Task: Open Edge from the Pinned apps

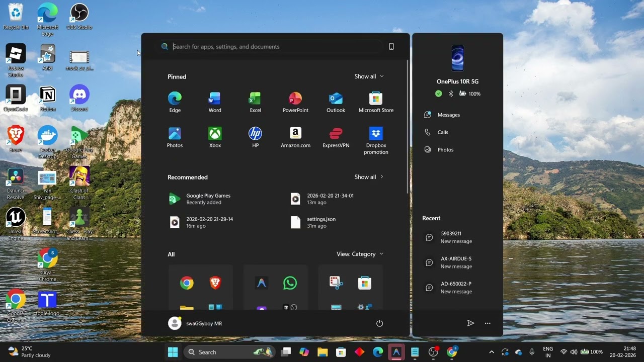Action: (175, 103)
